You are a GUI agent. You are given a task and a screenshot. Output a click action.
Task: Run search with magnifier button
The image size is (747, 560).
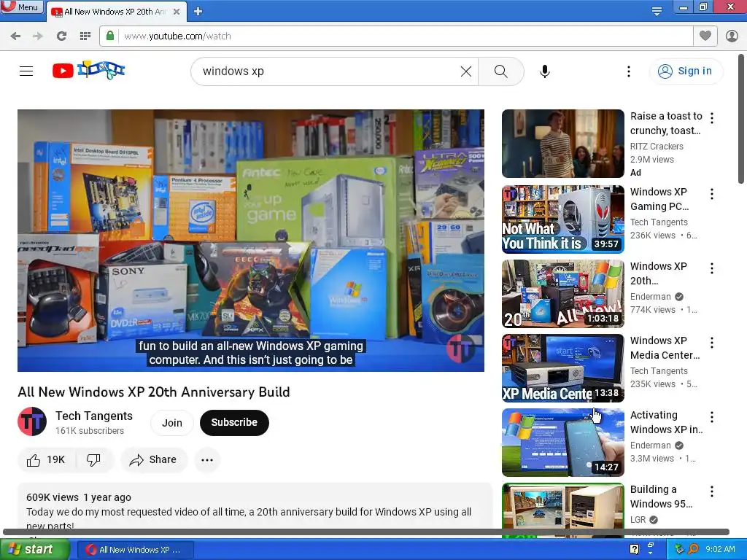point(500,71)
